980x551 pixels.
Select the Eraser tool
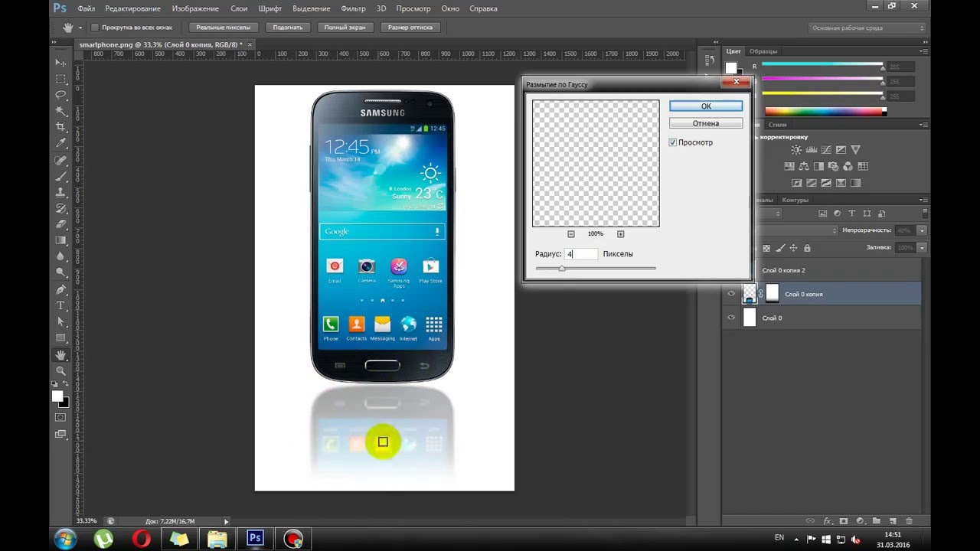click(x=60, y=224)
